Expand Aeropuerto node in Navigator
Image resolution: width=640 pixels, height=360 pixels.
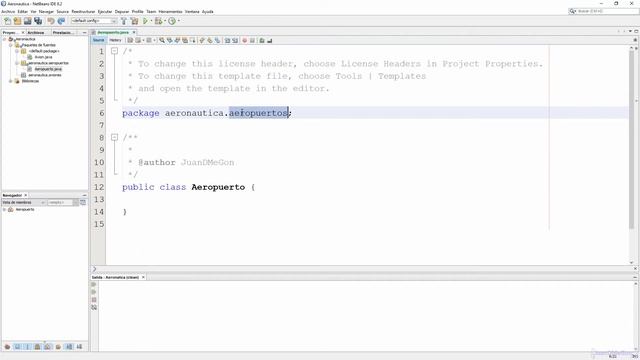tap(4, 209)
